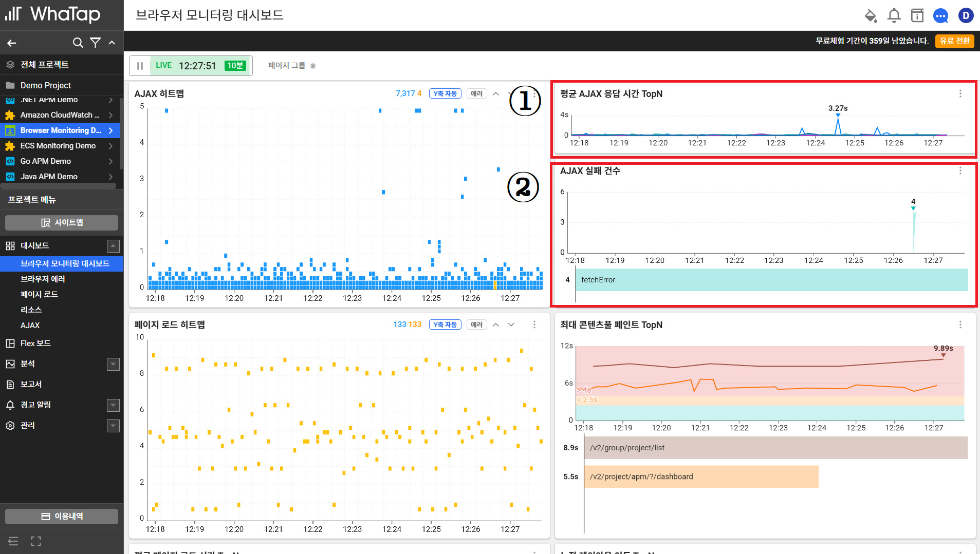Click the 분석 chart icon
The width and height of the screenshot is (980, 554).
(10, 364)
